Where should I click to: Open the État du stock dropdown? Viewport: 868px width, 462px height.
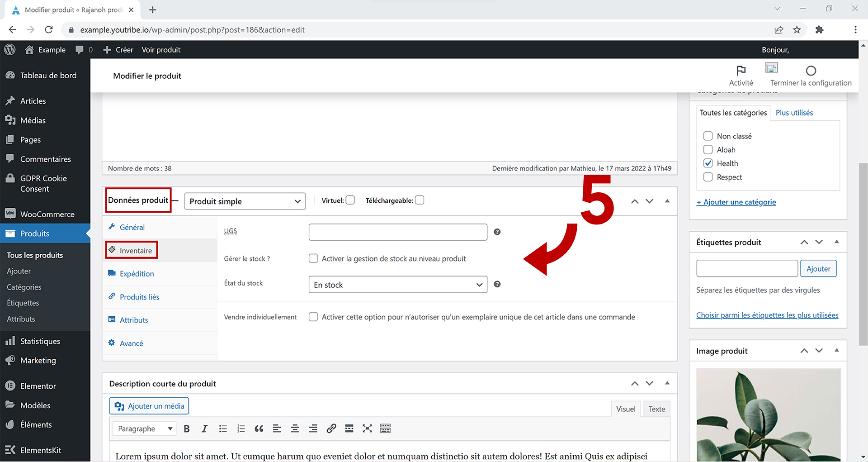point(397,285)
